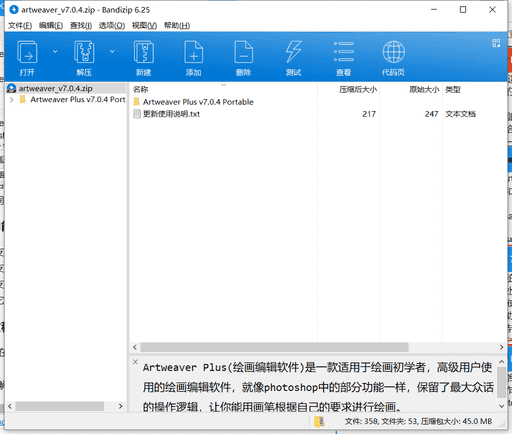Open the 帮助(H) menu
512x434 pixels.
pos(177,26)
